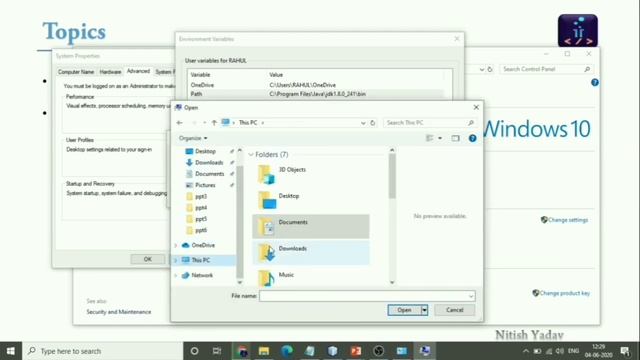Open Control Panel help icon

coord(595,82)
